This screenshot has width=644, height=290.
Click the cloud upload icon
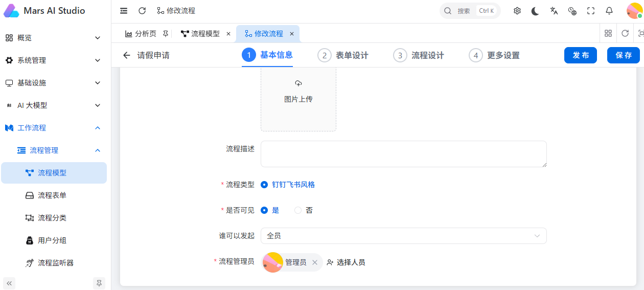(x=298, y=83)
